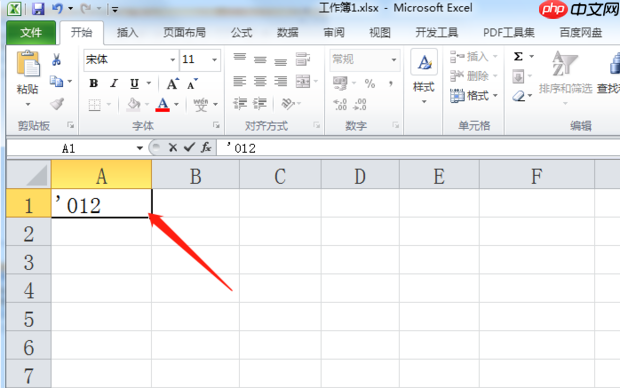This screenshot has height=388, width=620.
Task: Align text to middle of cell
Action: (260, 60)
